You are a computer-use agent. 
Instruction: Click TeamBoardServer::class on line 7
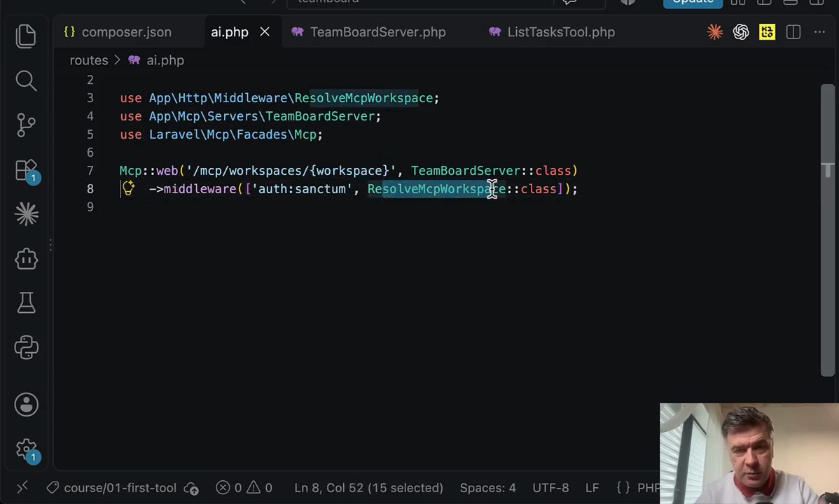click(x=491, y=171)
